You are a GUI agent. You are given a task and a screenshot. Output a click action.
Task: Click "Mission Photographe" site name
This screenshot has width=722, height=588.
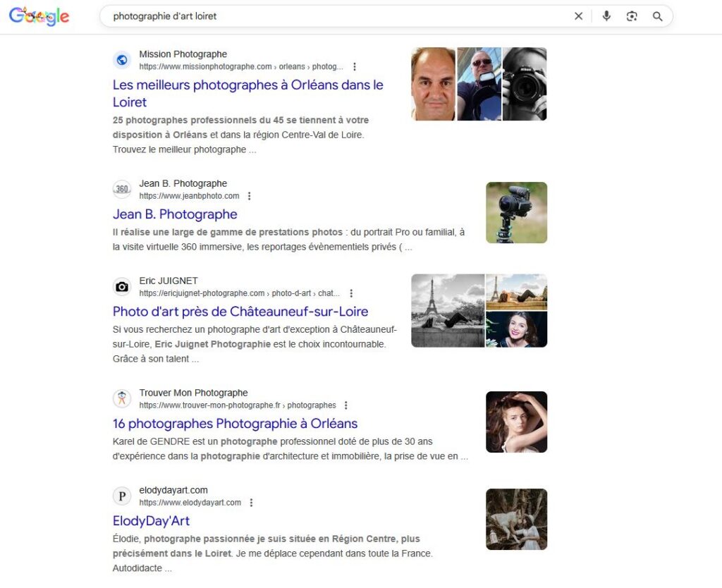click(x=183, y=54)
